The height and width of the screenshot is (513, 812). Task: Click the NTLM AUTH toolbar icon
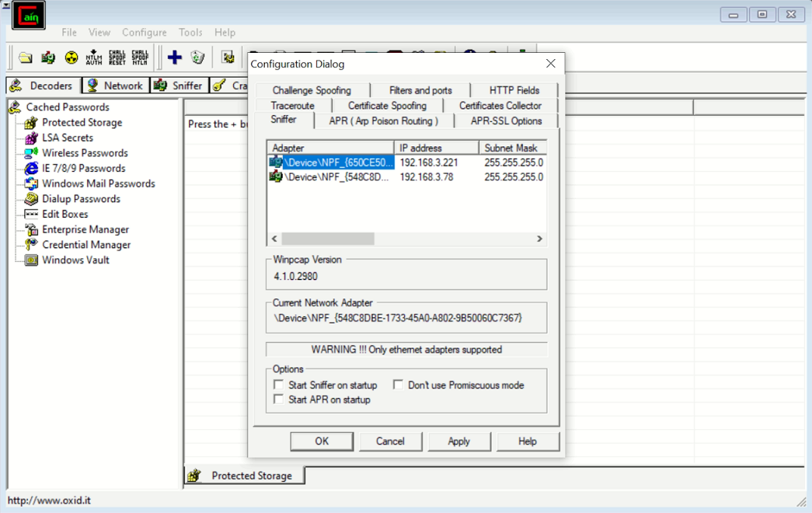[x=94, y=58]
